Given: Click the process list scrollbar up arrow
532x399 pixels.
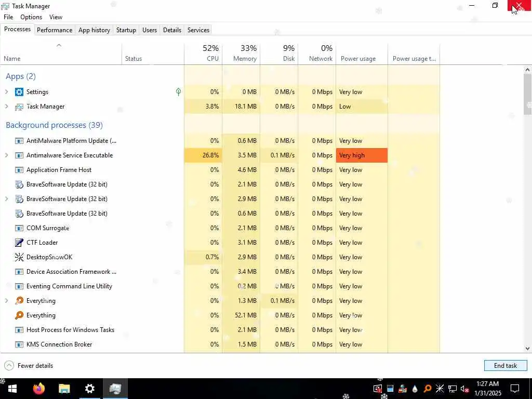Looking at the screenshot, I should pyautogui.click(x=527, y=70).
